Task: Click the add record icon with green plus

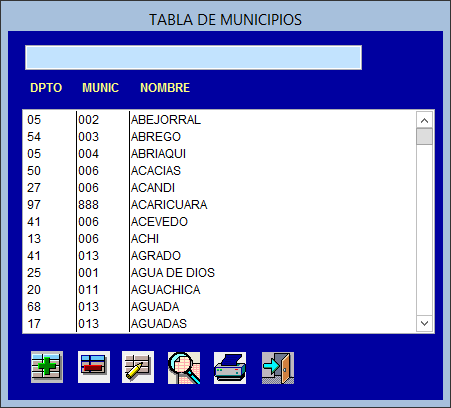Action: 47,367
